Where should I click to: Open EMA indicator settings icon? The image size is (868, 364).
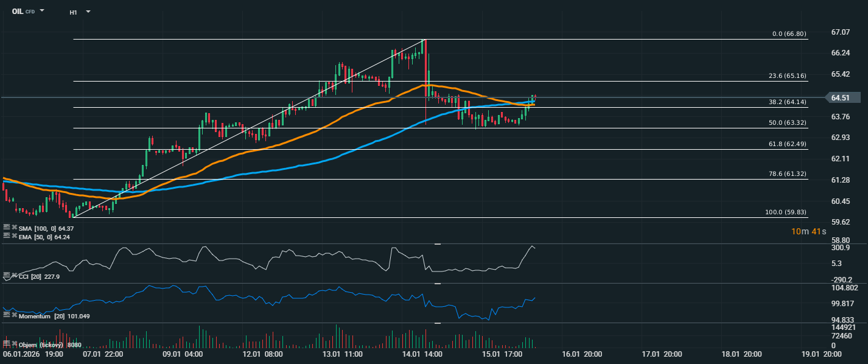point(7,236)
